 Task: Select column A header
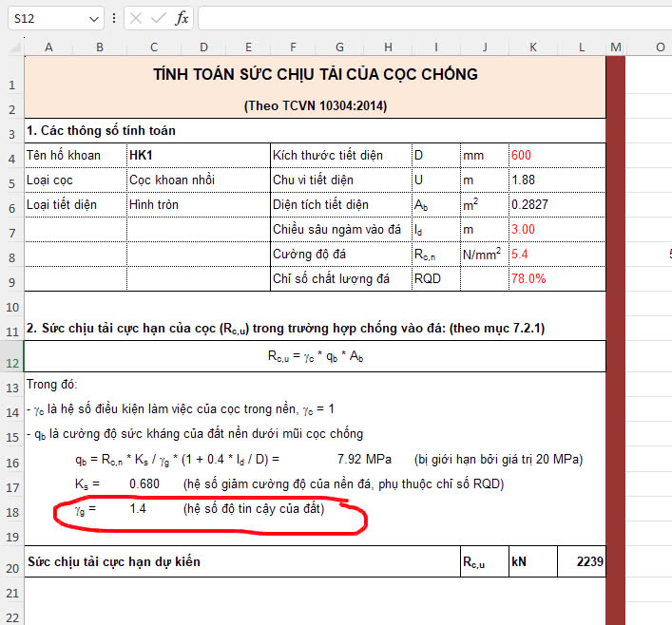[x=48, y=47]
